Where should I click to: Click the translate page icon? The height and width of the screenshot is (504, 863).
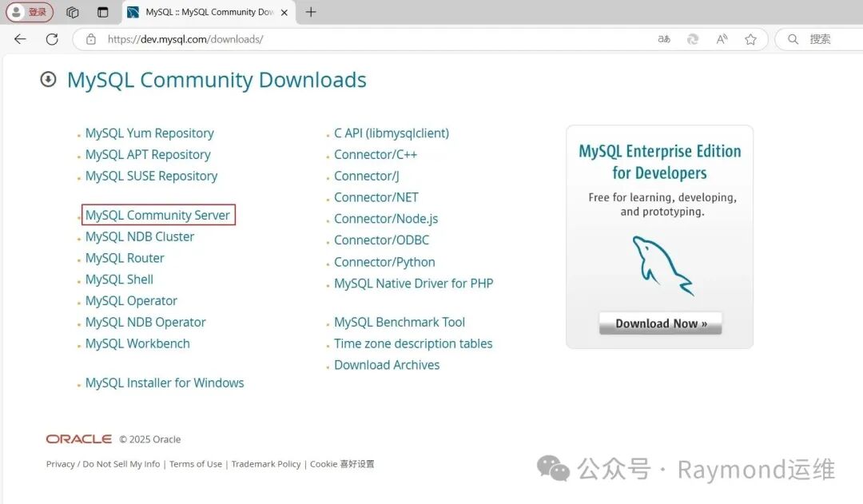[664, 39]
